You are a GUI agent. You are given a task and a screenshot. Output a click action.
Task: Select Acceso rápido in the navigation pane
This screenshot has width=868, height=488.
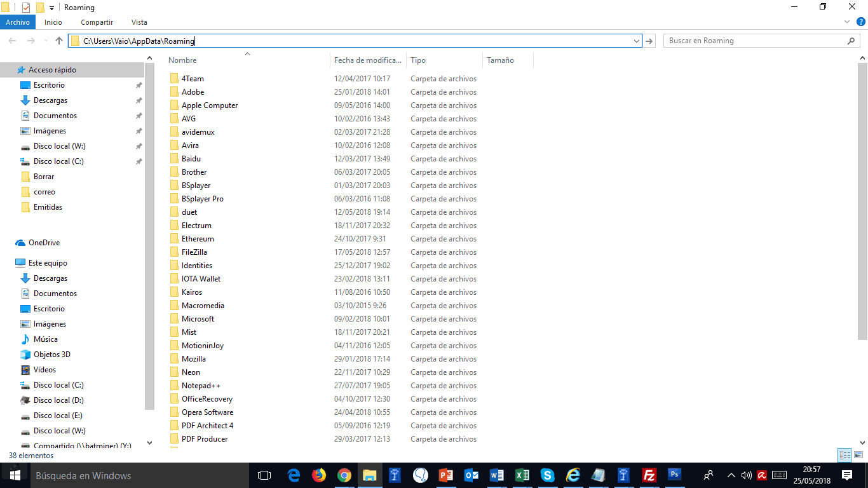(x=52, y=70)
